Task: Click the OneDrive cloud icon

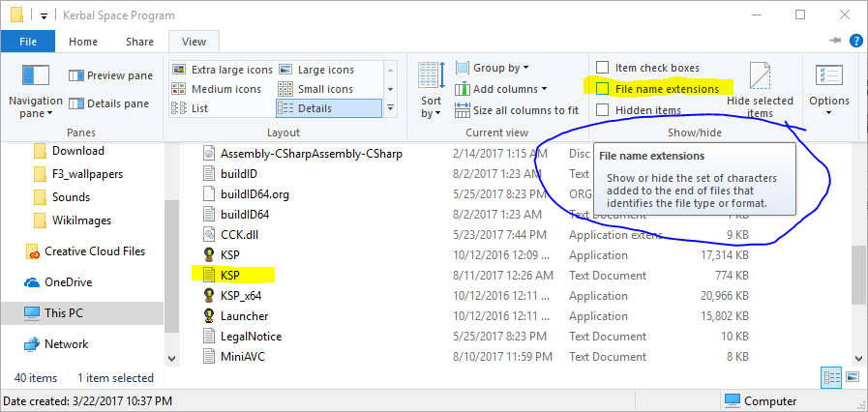Action: pos(32,282)
